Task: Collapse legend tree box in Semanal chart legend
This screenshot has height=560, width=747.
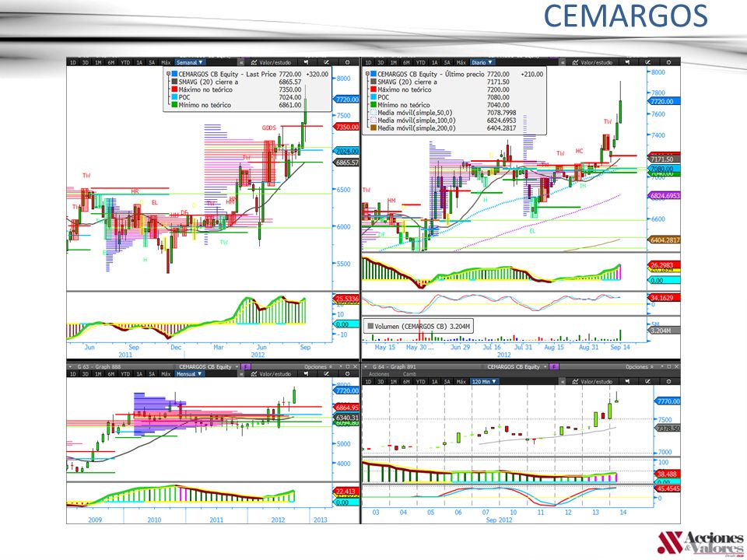Action: [x=169, y=75]
